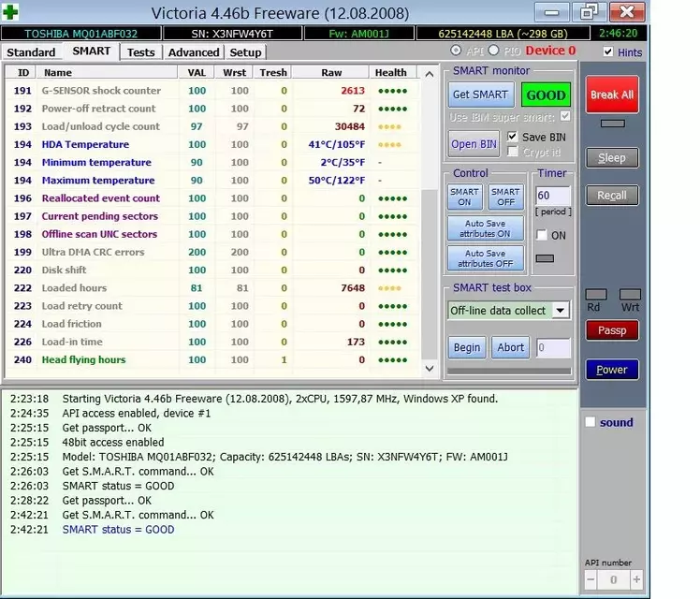Select the Loaded hours row
This screenshot has height=599, width=700.
213,288
